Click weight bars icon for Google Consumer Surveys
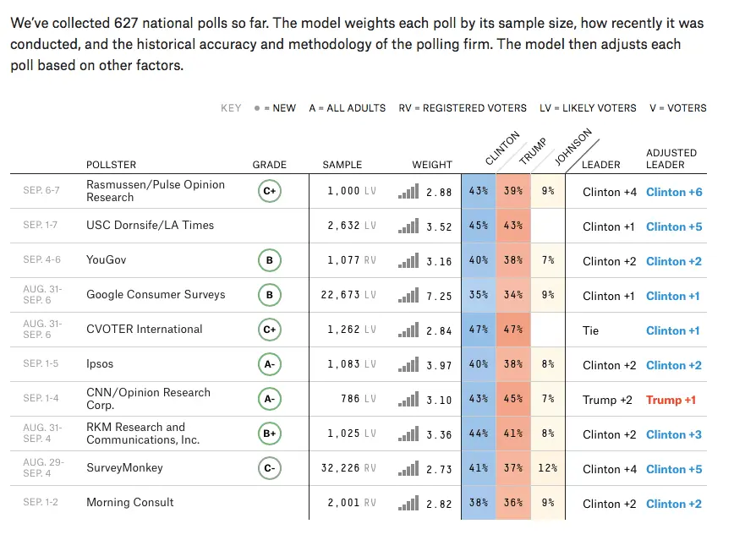This screenshot has width=756, height=540. click(x=408, y=296)
